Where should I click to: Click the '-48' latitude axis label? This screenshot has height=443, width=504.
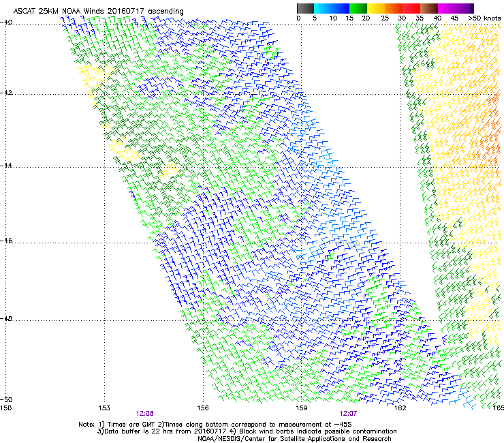tap(6, 318)
